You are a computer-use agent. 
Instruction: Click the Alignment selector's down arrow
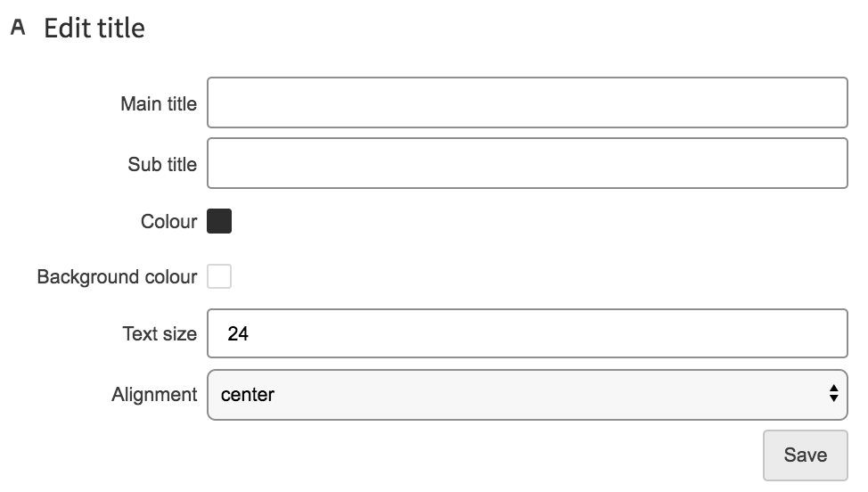(833, 398)
